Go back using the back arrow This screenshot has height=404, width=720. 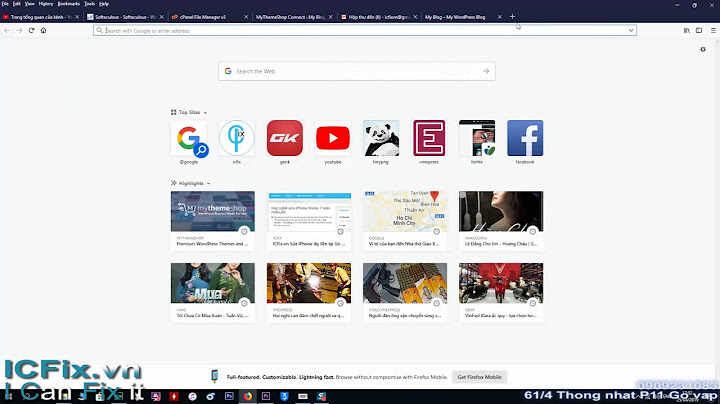(7, 30)
